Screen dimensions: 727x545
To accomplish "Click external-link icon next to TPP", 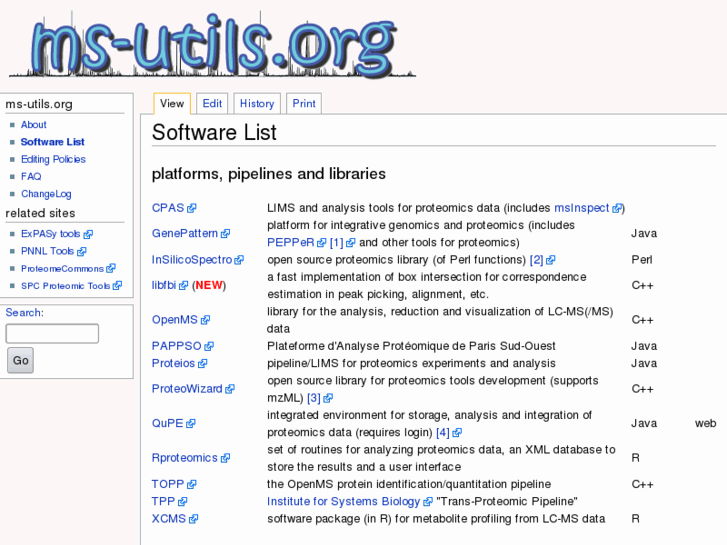I will [x=183, y=502].
